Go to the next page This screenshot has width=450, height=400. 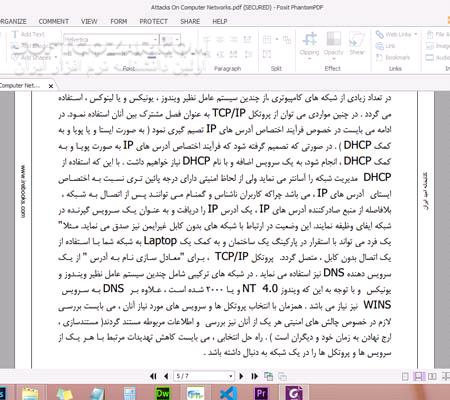[241, 376]
